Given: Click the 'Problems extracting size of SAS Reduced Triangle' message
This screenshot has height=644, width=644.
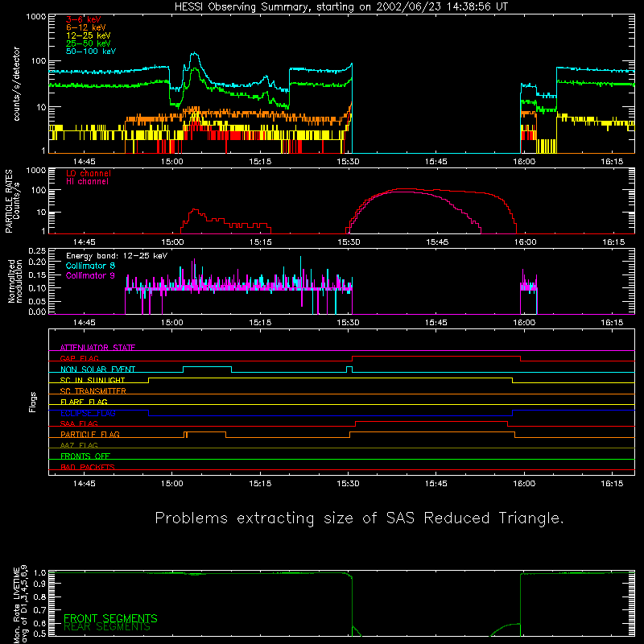Looking at the screenshot, I should tap(359, 518).
